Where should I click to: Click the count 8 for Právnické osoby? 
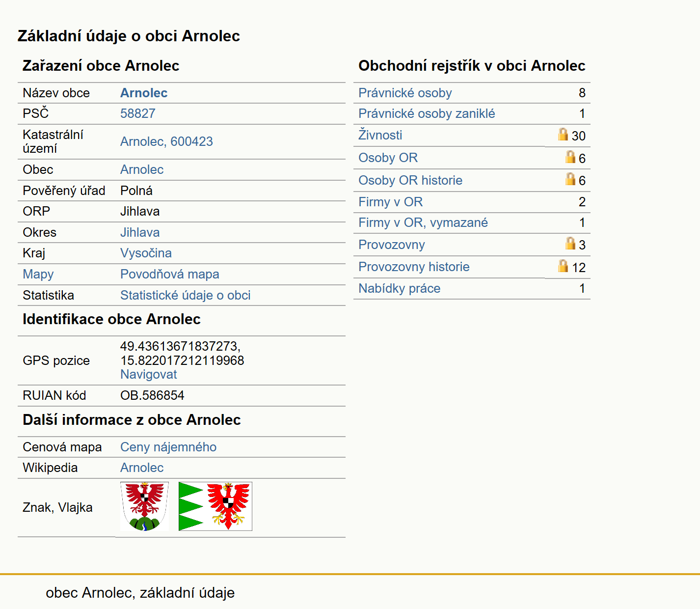click(582, 93)
